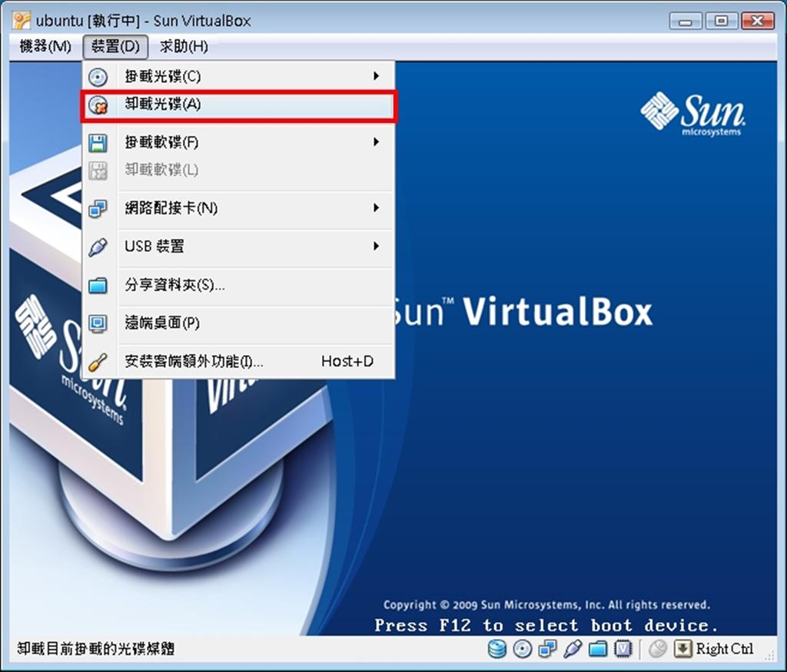787x672 pixels.
Task: Click the screwdriver icon beside 安裝客端額外功能
Action: 98,362
